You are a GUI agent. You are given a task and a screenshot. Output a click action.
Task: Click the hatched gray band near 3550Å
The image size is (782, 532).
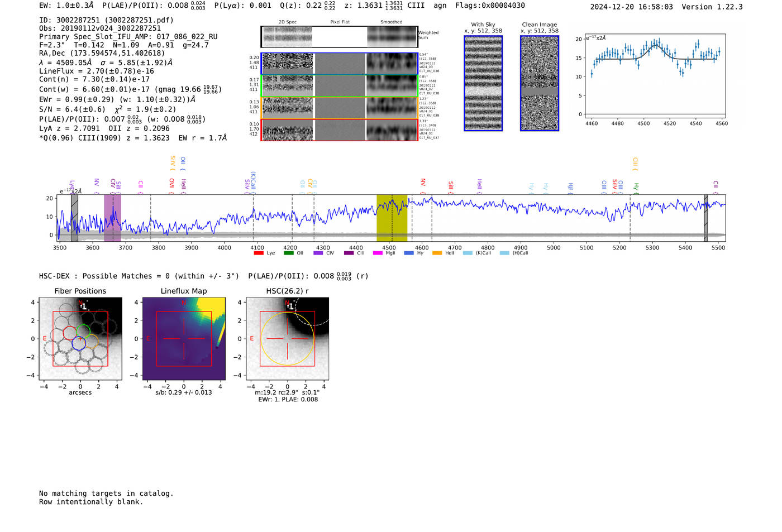[x=74, y=218]
